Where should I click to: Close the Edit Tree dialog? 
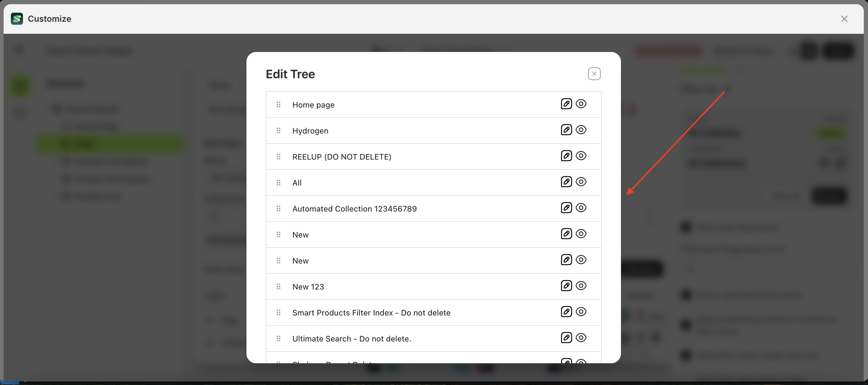coord(594,73)
